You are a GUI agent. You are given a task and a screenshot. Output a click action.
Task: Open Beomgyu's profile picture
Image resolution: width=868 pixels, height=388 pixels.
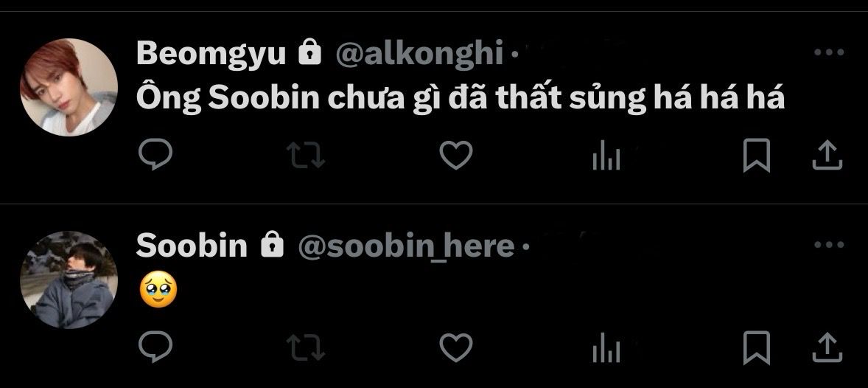pos(69,87)
